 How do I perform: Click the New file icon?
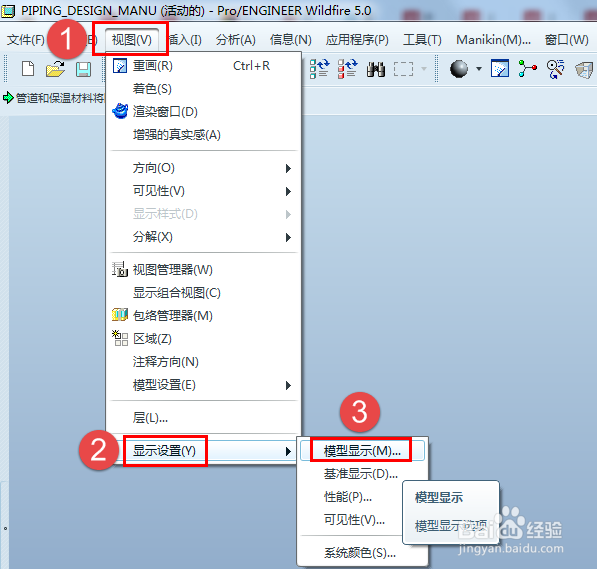[x=28, y=69]
